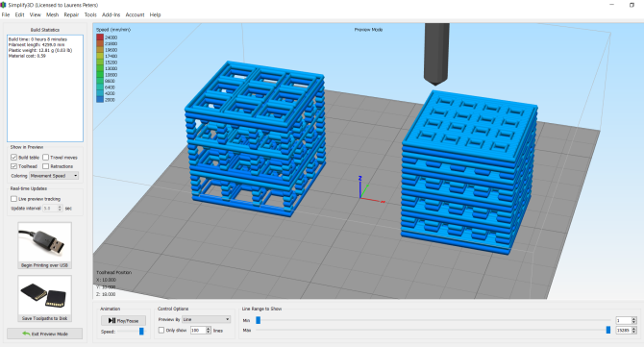The width and height of the screenshot is (644, 347).
Task: Toggle the Build table checkbox
Action: point(13,158)
